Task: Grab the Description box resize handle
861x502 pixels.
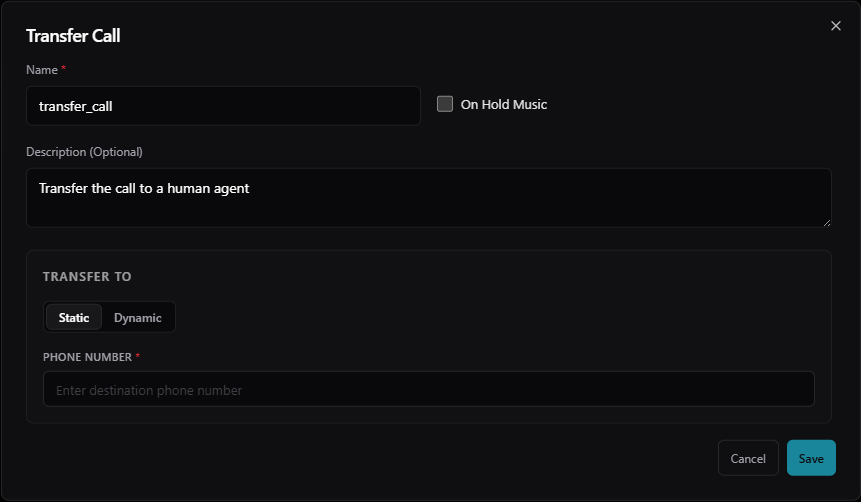Action: tap(826, 222)
